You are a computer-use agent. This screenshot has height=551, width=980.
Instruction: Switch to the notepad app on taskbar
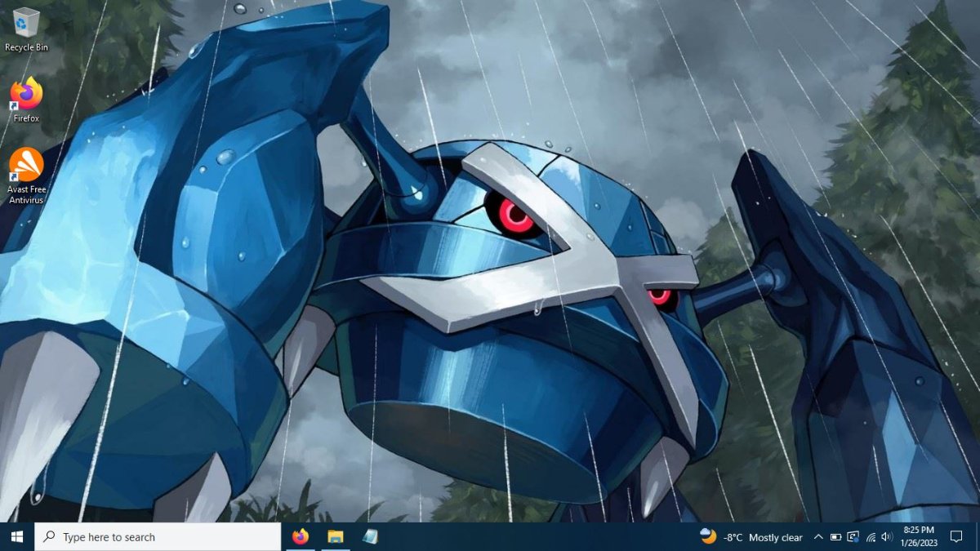pyautogui.click(x=370, y=537)
